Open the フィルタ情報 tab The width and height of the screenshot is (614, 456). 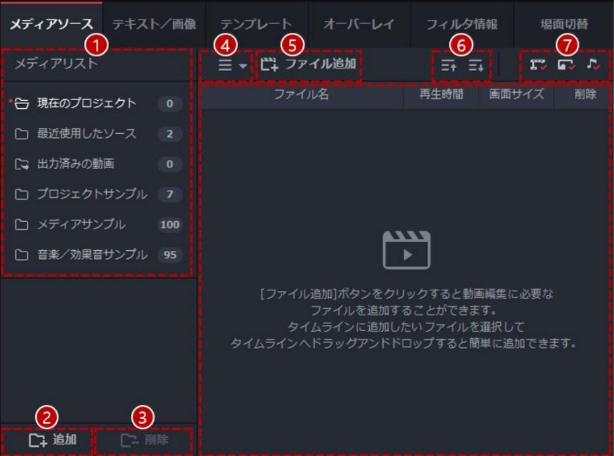click(461, 22)
